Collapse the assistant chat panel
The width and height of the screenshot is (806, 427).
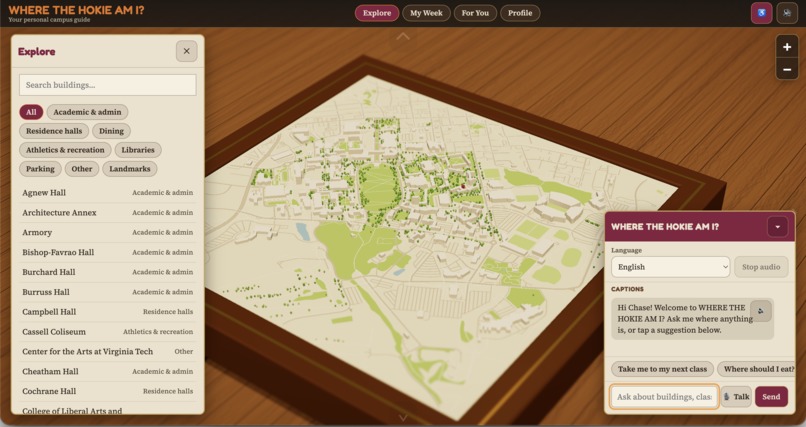[x=777, y=227]
